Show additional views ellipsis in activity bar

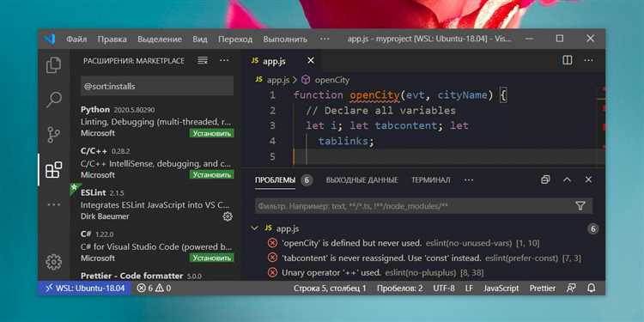click(54, 204)
